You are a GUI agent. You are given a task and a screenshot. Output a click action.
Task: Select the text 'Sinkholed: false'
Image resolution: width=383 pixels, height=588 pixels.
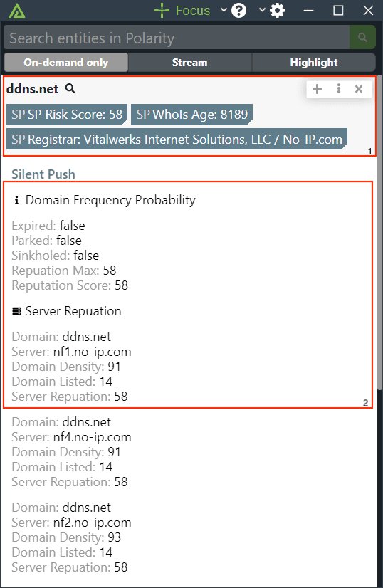click(55, 256)
